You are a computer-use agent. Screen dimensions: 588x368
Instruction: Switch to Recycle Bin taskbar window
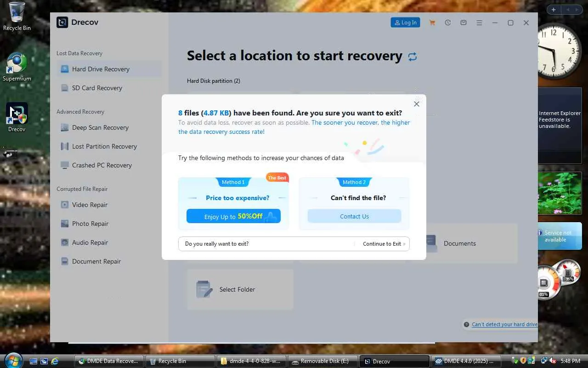(181, 362)
